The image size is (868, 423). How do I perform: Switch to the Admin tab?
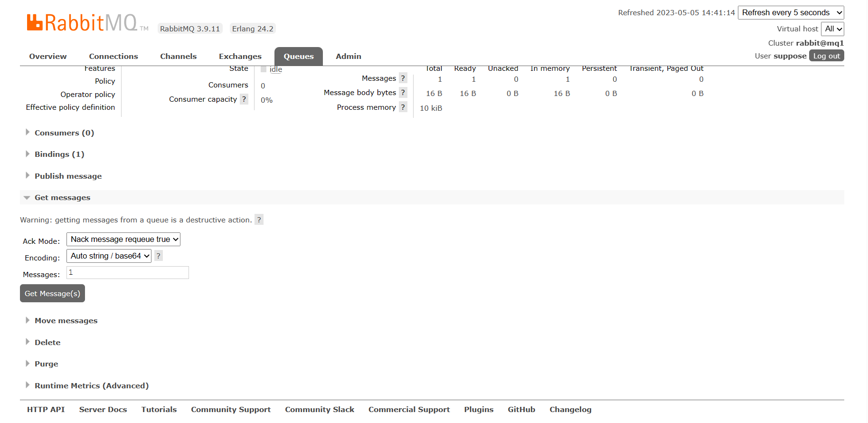coord(349,56)
